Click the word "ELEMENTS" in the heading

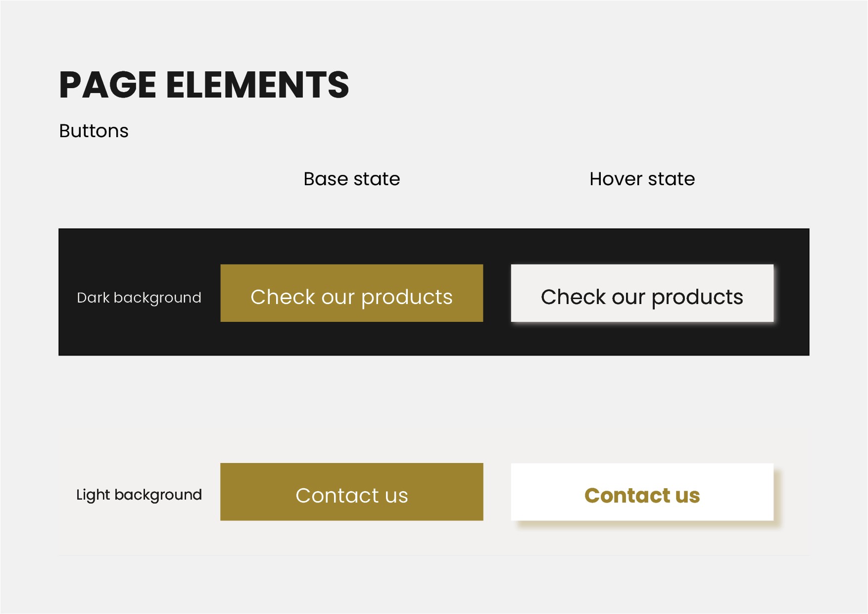point(257,85)
